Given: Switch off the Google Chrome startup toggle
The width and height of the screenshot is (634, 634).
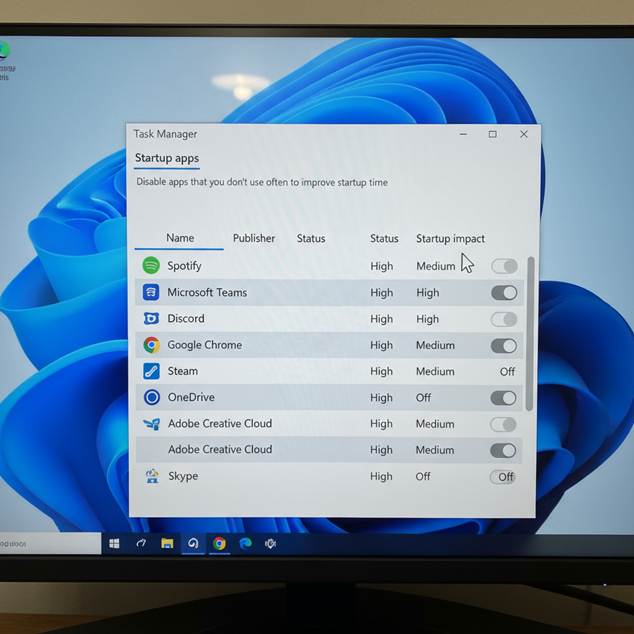Looking at the screenshot, I should [504, 346].
